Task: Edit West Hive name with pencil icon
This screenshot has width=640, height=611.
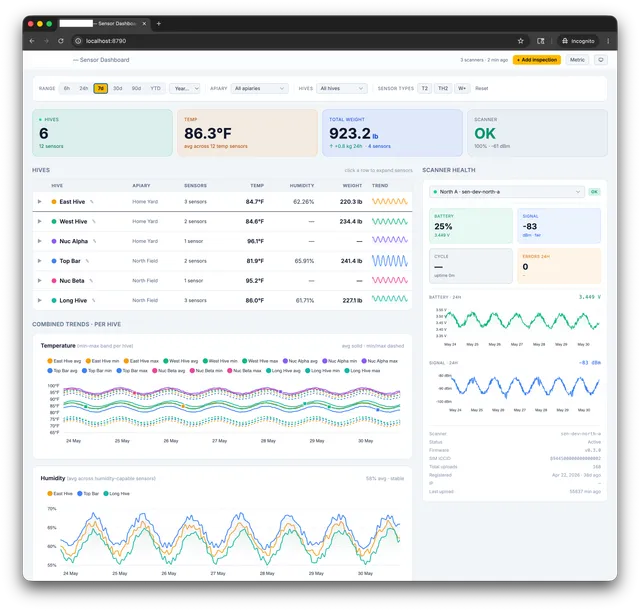Action: pos(93,221)
